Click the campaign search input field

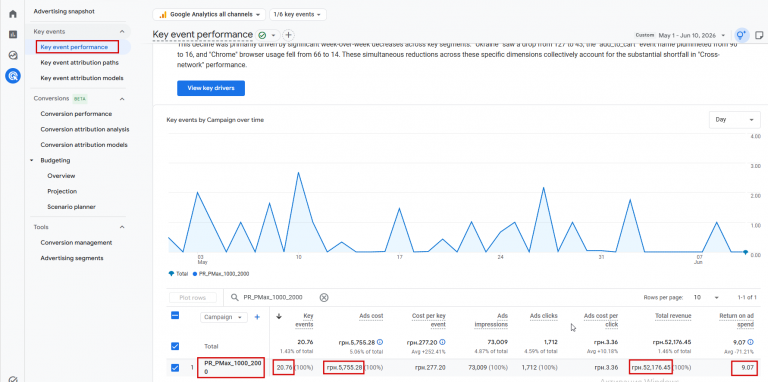(x=274, y=297)
